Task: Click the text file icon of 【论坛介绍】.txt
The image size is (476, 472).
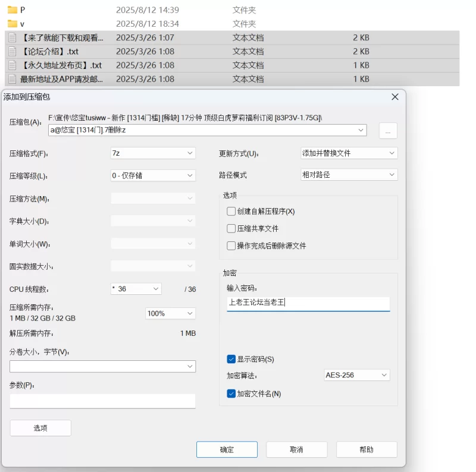Action: [x=12, y=51]
